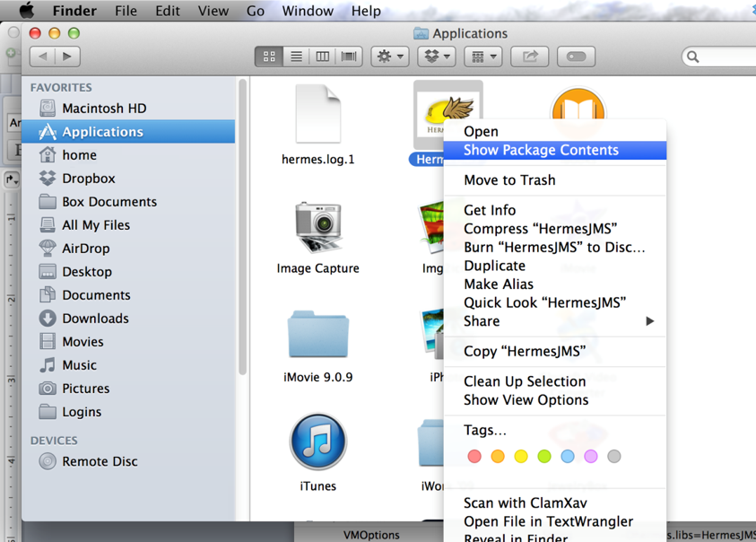Select Move to Trash menu entry
756x542 pixels.
click(509, 180)
